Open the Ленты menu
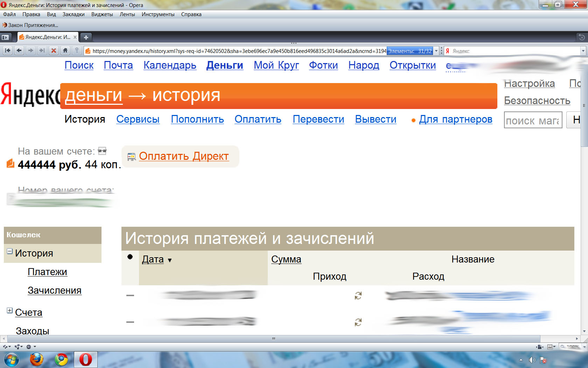Screen dimensions: 588x368 tap(127, 14)
